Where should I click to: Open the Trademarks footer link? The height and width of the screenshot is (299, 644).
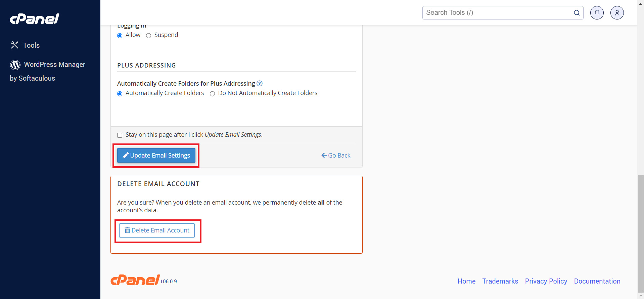click(500, 281)
